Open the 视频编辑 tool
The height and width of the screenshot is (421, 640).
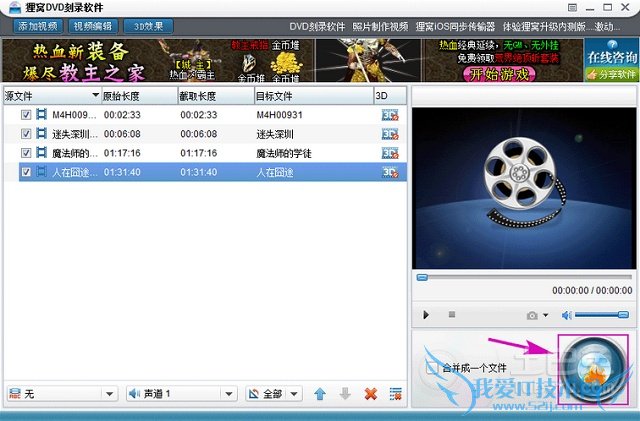(x=93, y=26)
